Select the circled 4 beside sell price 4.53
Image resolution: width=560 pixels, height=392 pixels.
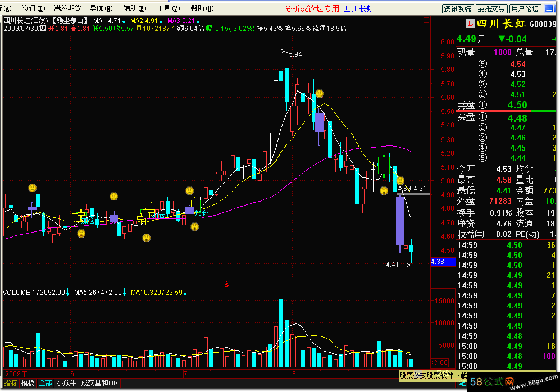[x=482, y=74]
